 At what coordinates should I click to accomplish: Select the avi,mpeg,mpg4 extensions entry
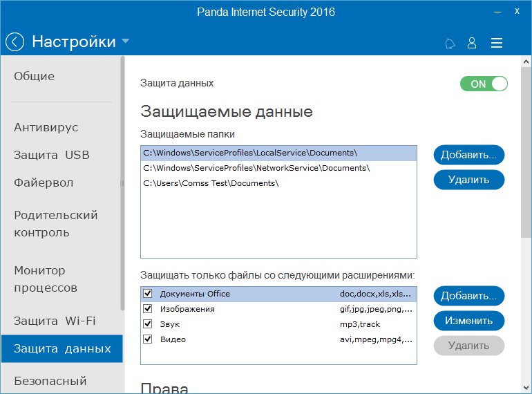376,339
